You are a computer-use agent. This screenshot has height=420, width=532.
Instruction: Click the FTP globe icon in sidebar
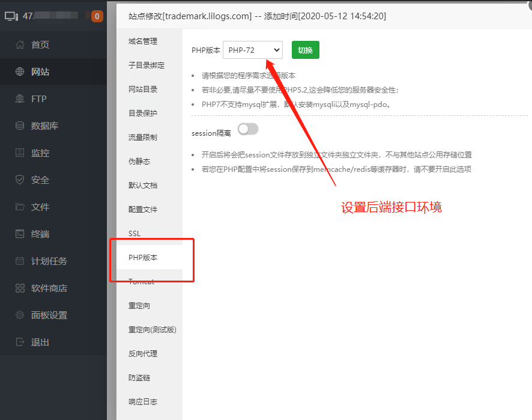point(20,99)
